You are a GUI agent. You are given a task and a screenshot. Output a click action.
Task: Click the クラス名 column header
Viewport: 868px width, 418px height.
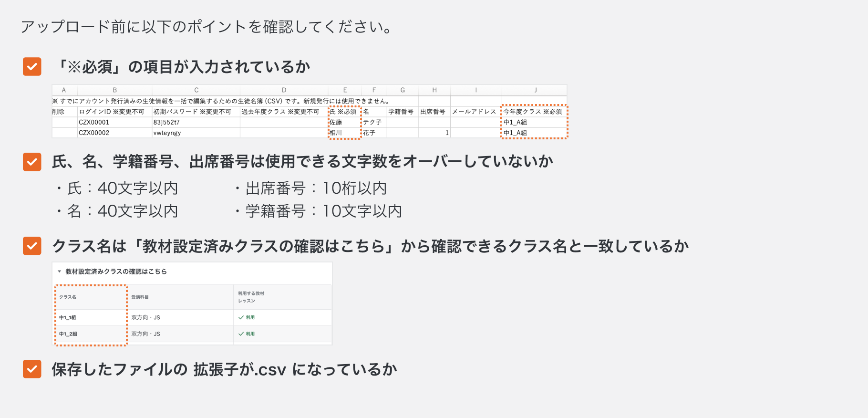(68, 297)
